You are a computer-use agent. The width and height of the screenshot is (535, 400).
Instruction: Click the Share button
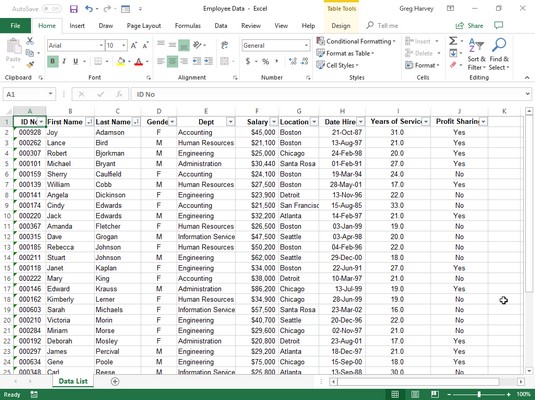pos(469,26)
